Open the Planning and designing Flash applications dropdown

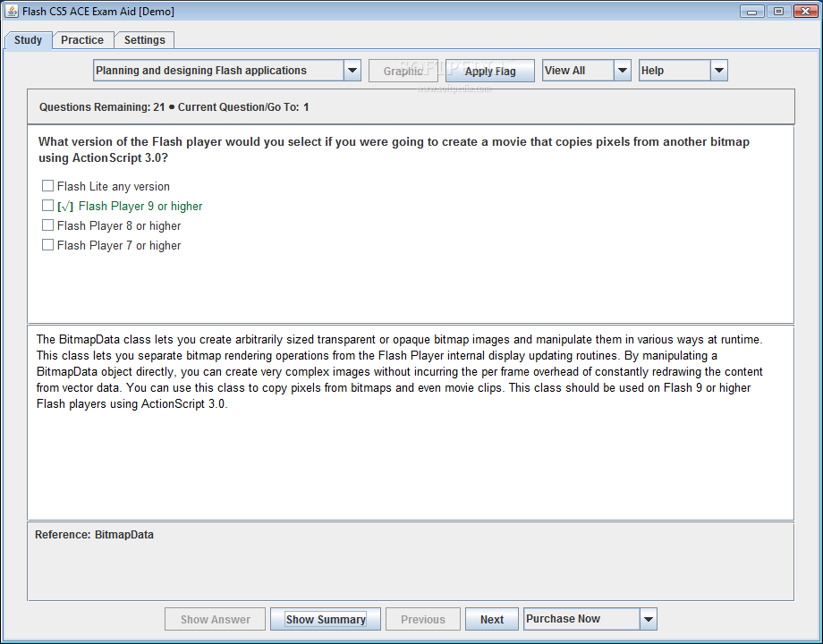[x=226, y=71]
